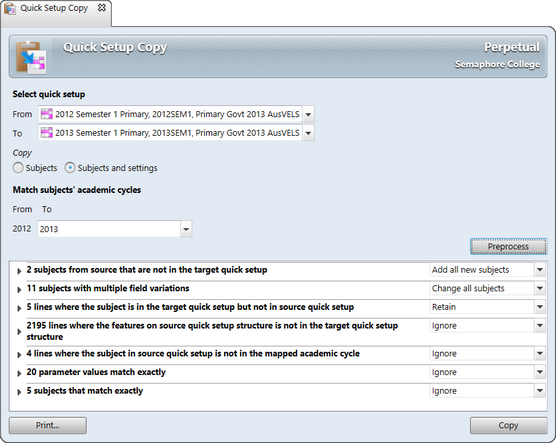Open the 2013 academic cycle dropdown
556x443 pixels.
point(186,229)
